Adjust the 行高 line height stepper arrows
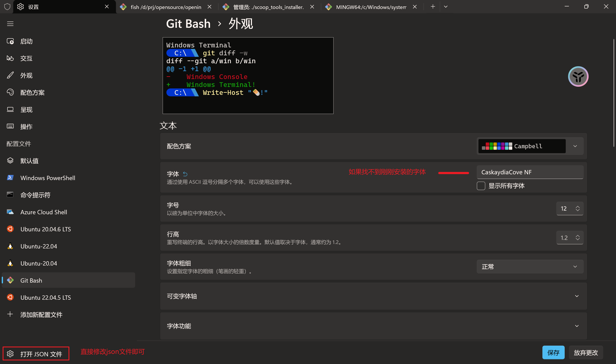The width and height of the screenshot is (616, 364). pos(577,238)
